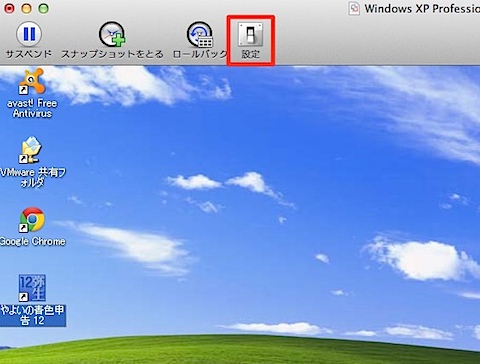Screen dimensions: 480x364
Task: Click the Suspend (サスペンド) pause icon
Action: point(29,34)
